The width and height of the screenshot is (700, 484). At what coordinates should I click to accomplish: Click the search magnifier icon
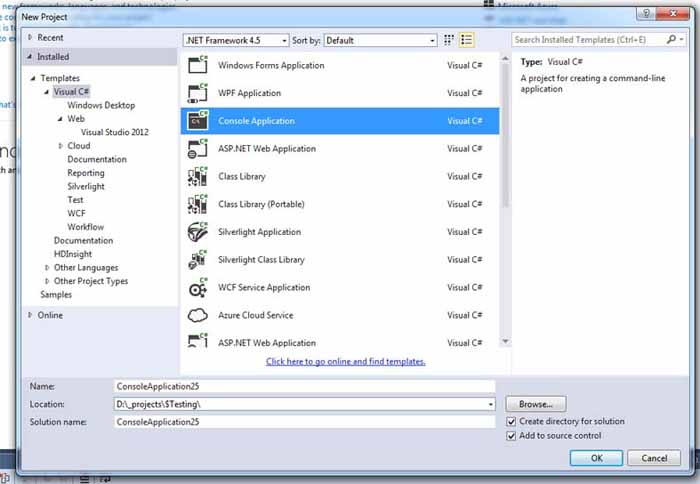pyautogui.click(x=671, y=40)
